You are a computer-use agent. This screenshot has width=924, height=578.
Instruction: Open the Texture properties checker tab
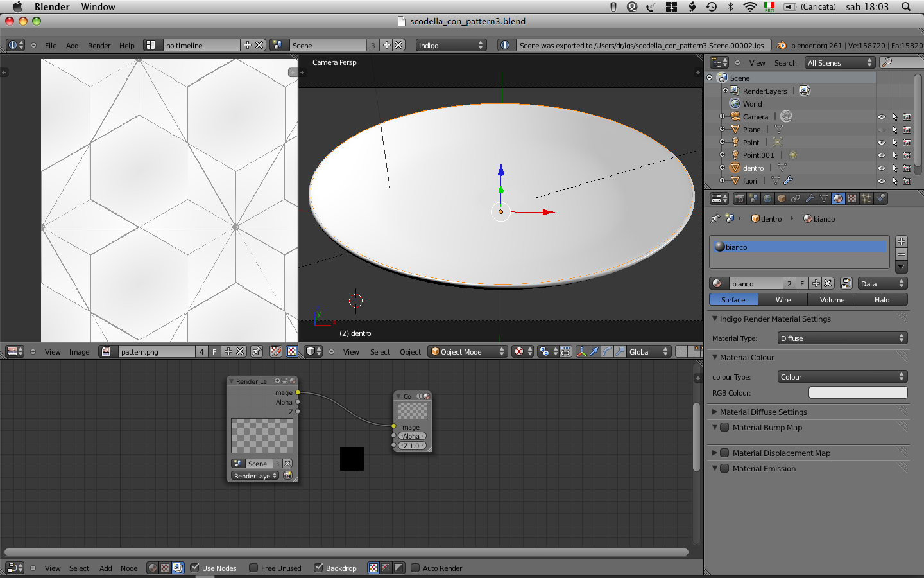[852, 198]
